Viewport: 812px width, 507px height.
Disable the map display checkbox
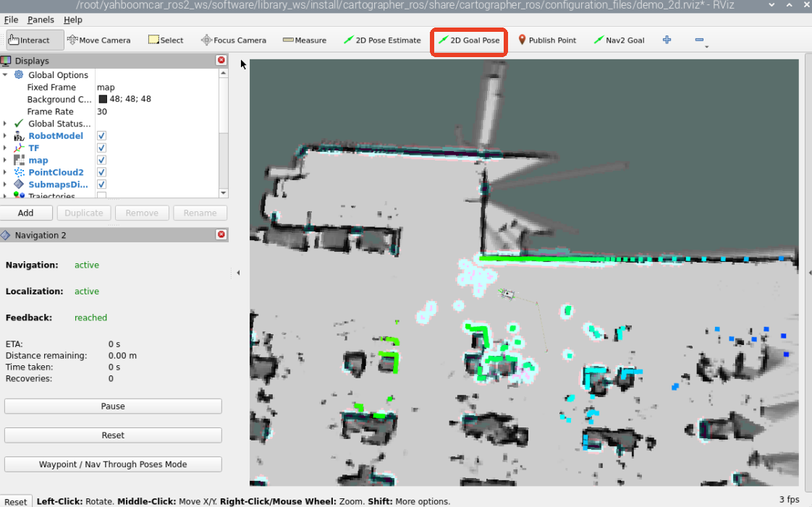coord(101,160)
